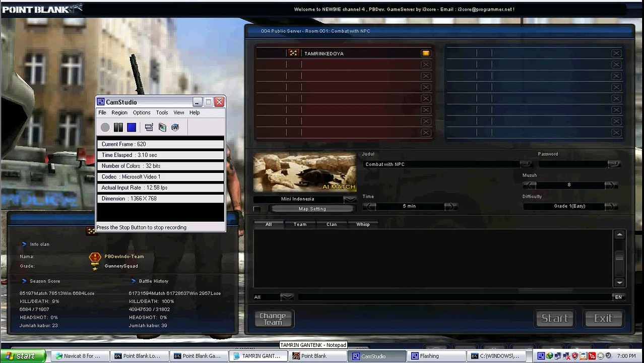
Task: Close the fourth blue team slot
Action: pyautogui.click(x=616, y=87)
